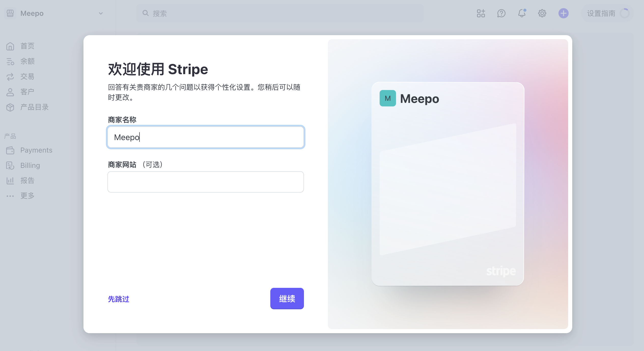Focus the 搜索 search field
Image resolution: width=644 pixels, height=351 pixels.
click(x=280, y=13)
